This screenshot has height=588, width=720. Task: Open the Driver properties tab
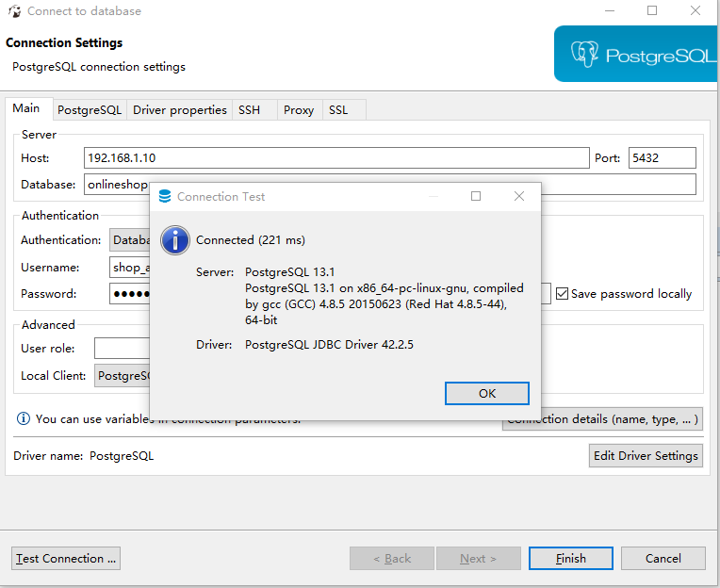180,110
